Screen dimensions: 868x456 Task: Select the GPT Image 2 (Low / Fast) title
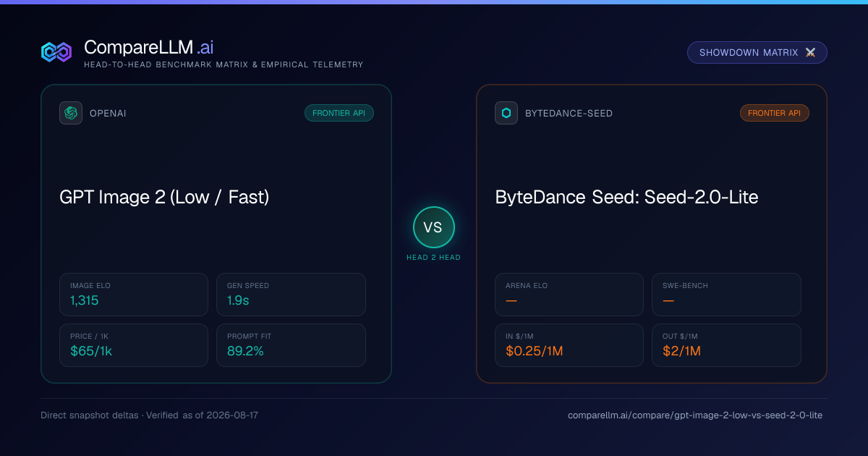(164, 197)
